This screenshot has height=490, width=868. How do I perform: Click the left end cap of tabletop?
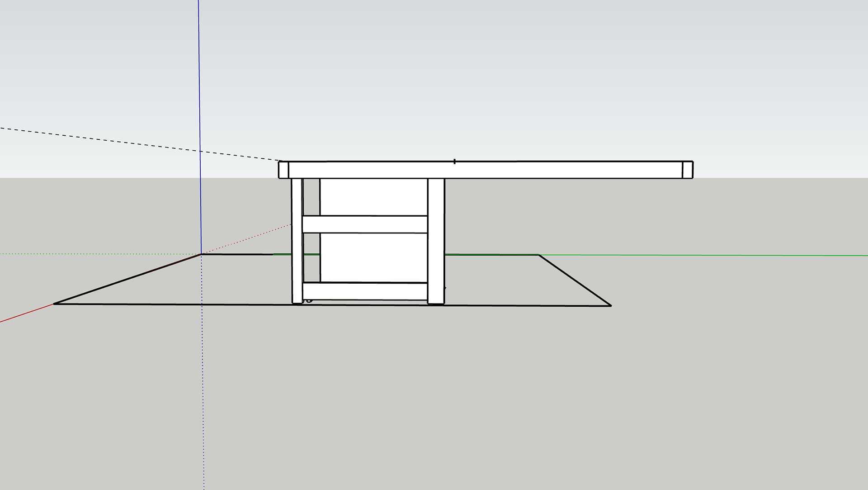(283, 170)
